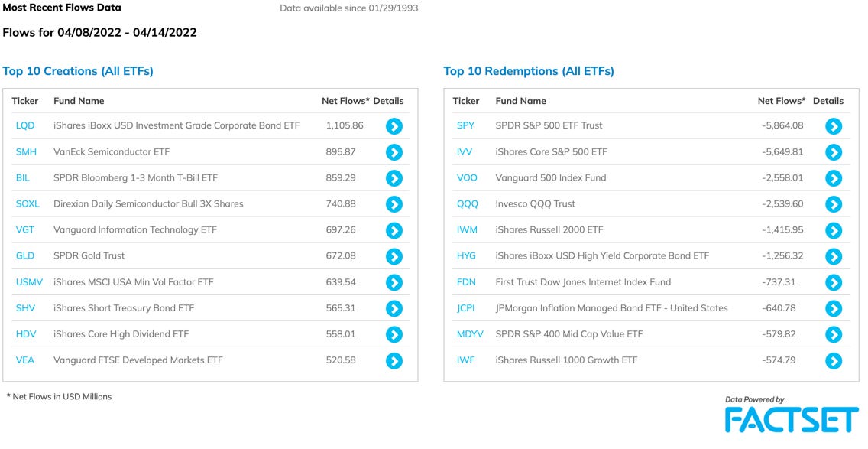Open details arrow for IVV row
Image resolution: width=868 pixels, height=449 pixels.
pos(834,152)
